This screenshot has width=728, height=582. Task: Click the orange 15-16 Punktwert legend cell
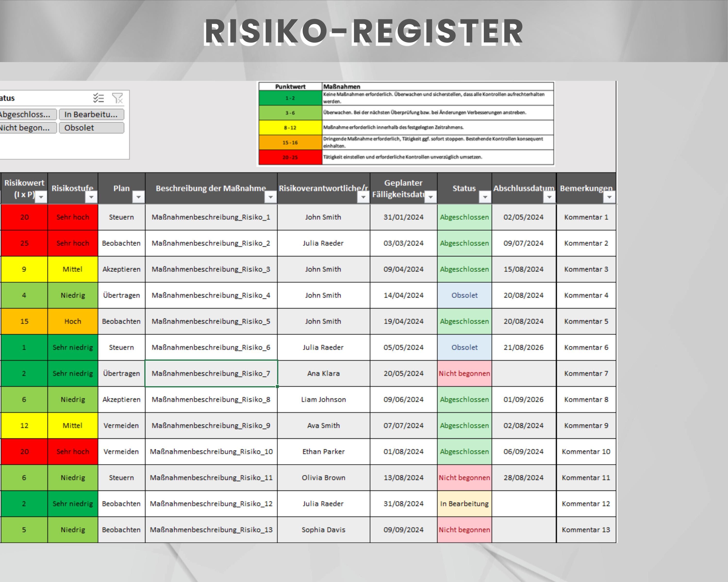tap(290, 142)
